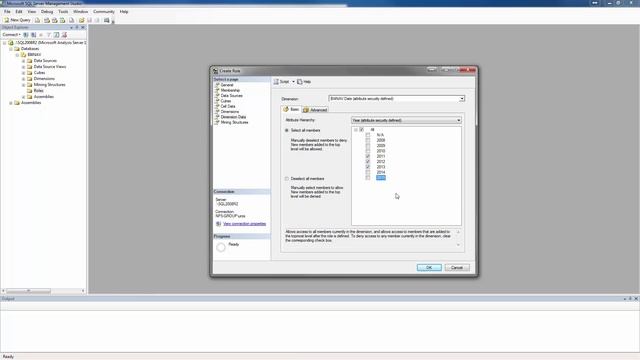Uncheck the 2012 member checkbox

click(x=368, y=161)
